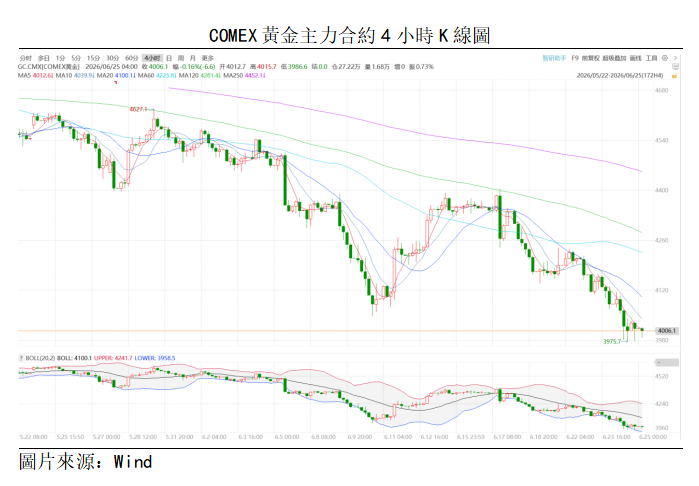Toggle the orange lock icon
This screenshot has height=486, width=699.
click(675, 76)
